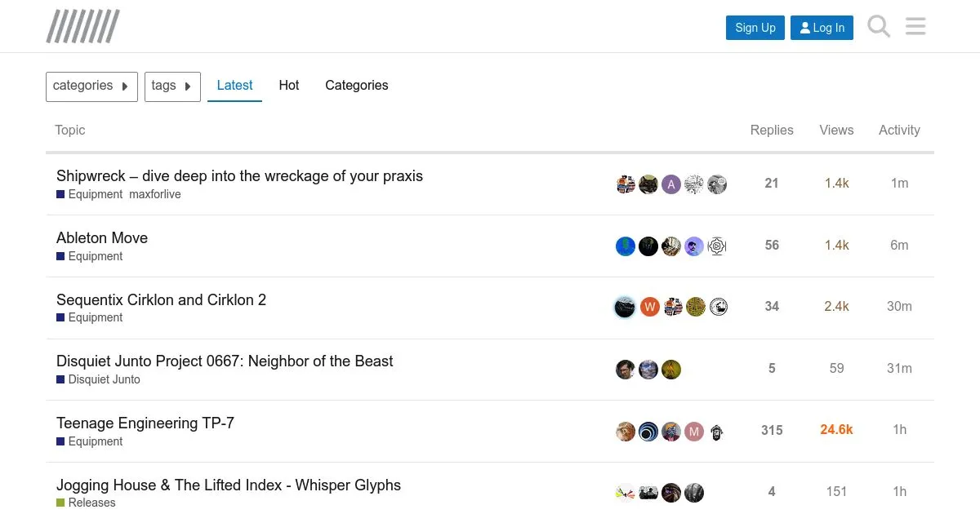Open Jogging House Whisper Glyphs topic
980x514 pixels.
229,485
